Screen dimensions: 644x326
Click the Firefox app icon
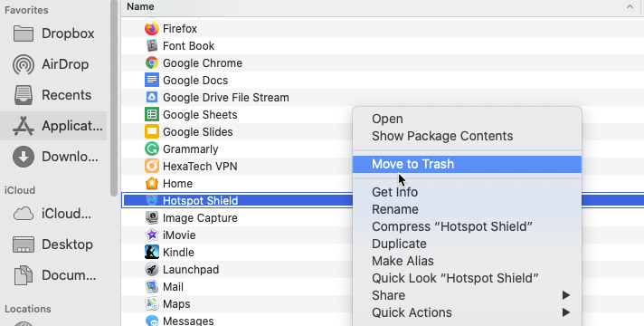[152, 28]
